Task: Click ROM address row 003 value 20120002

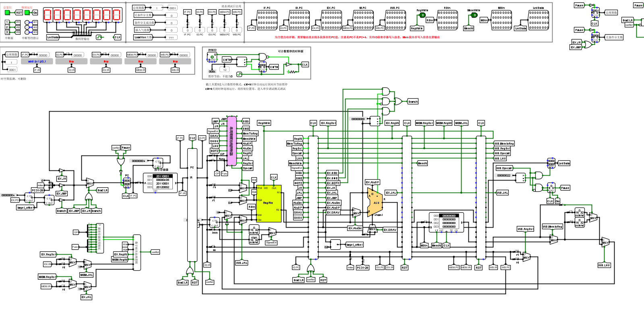Action: click(x=163, y=187)
